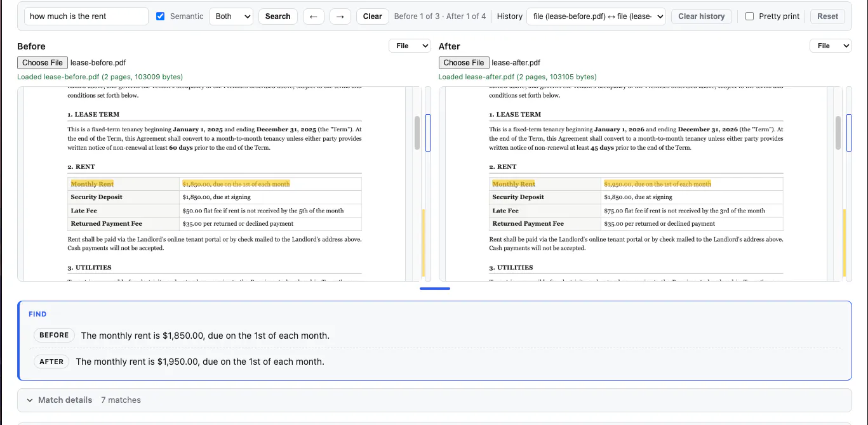Click the search query input field

point(86,16)
